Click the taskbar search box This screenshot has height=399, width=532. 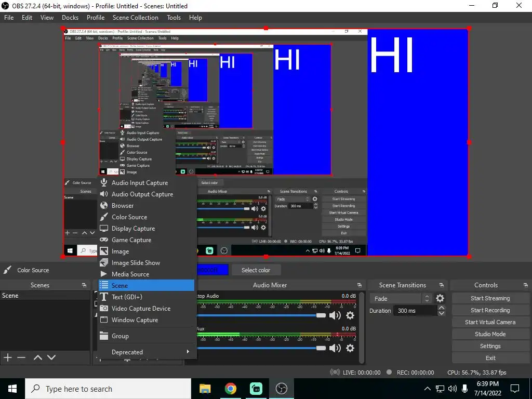pos(108,389)
